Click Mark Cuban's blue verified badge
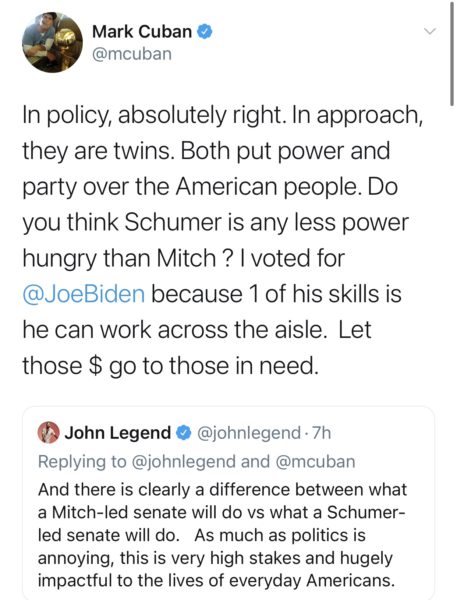 pos(205,32)
